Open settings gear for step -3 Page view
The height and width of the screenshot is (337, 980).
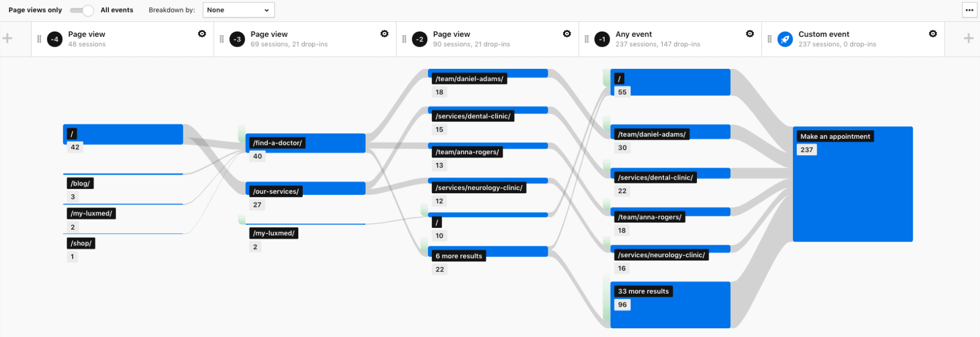pyautogui.click(x=385, y=34)
